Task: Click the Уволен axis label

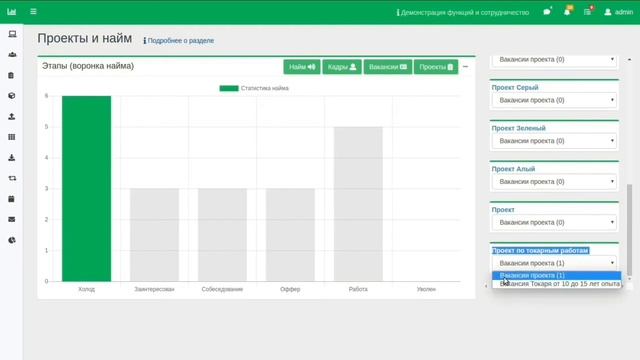Action: click(x=426, y=289)
